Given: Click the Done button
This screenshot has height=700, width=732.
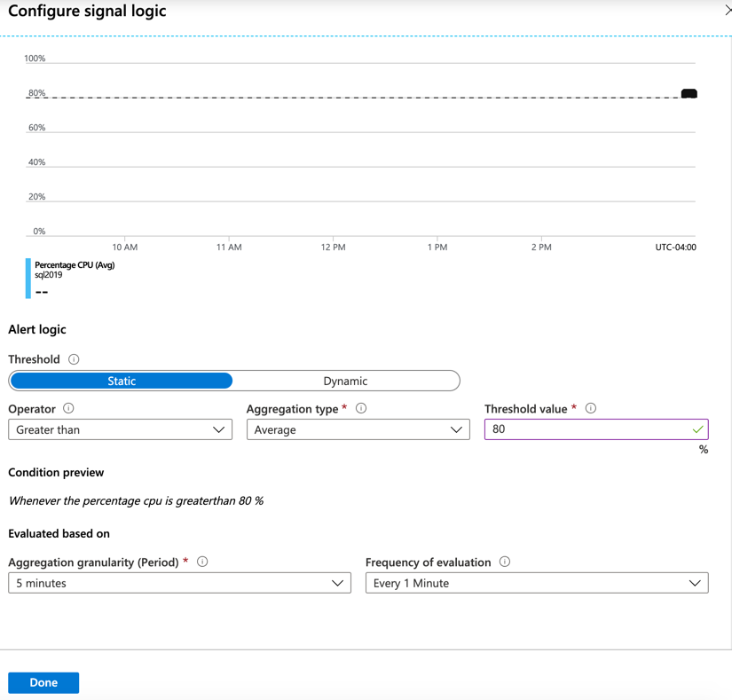Looking at the screenshot, I should [43, 683].
